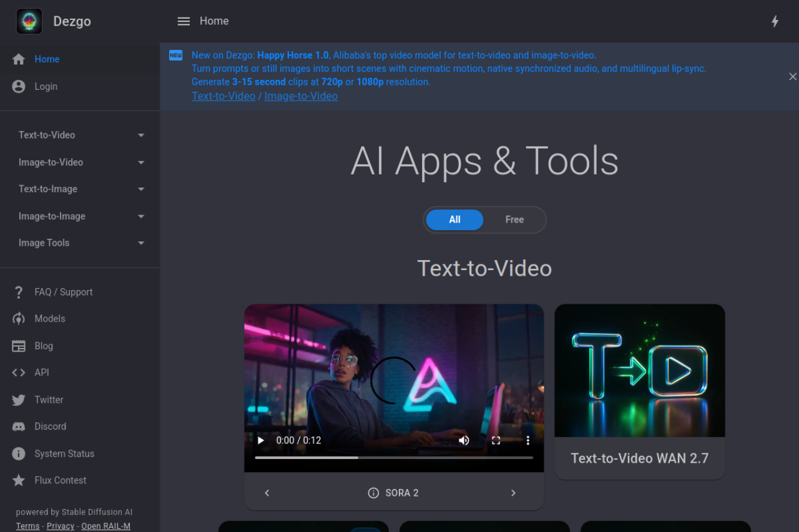
Task: Seek in the SORA 2 video progress bar
Action: tap(394, 458)
